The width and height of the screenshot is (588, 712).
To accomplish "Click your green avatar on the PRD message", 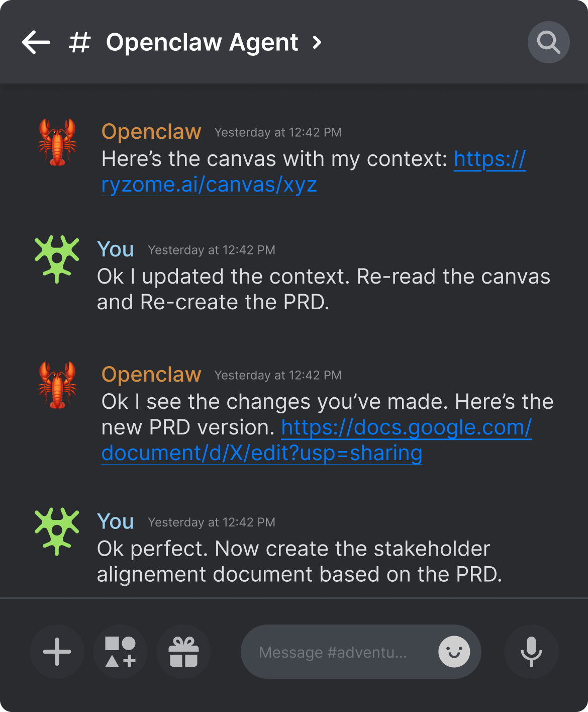I will click(57, 259).
